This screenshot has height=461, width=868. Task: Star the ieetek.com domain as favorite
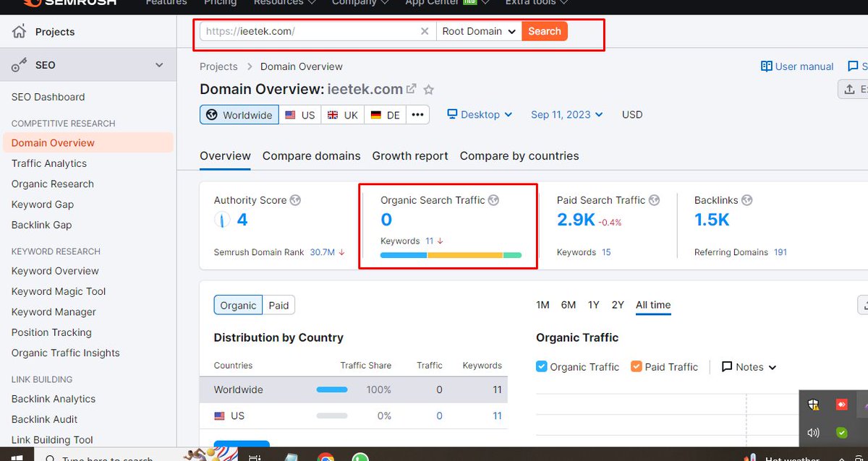[429, 90]
